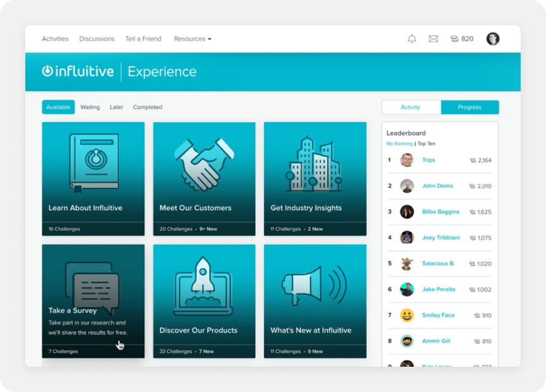Open the Learn About Influitive title
Image resolution: width=546 pixels, height=392 pixels.
(85, 208)
